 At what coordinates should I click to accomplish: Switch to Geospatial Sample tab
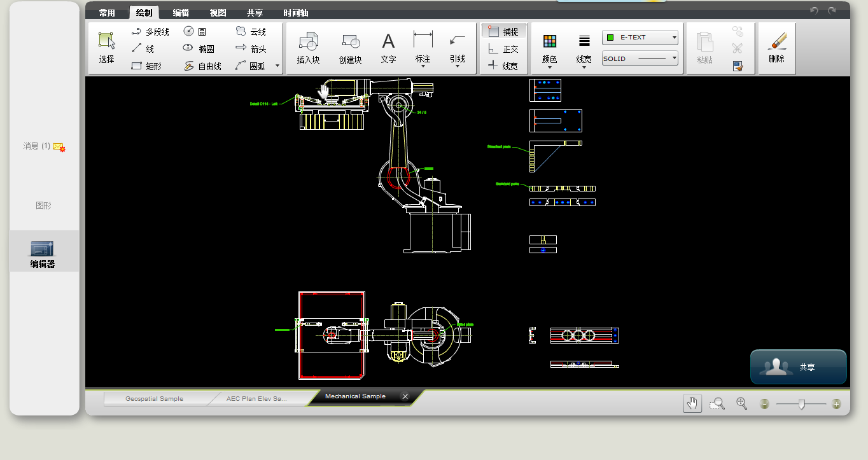pyautogui.click(x=154, y=398)
